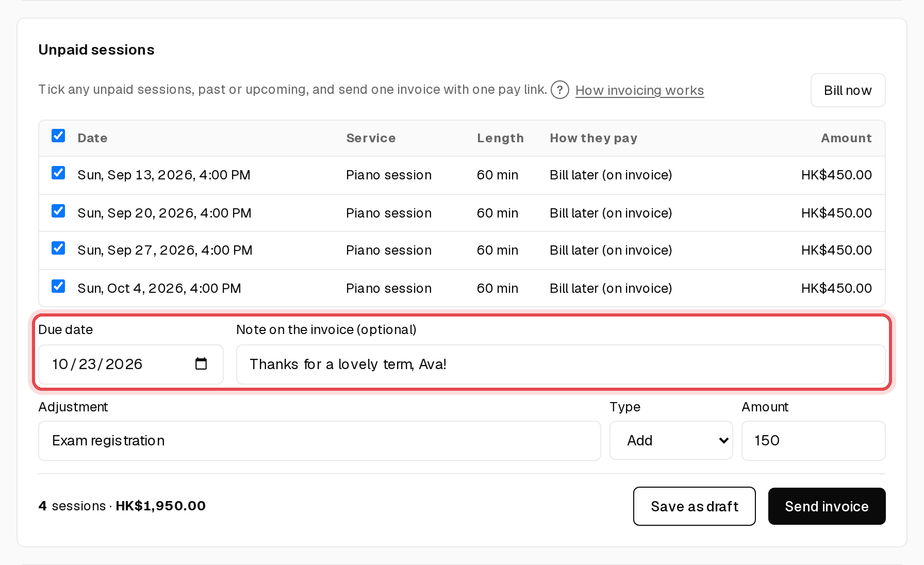
Task: Click Piano session in the Sep 20 row
Action: point(389,213)
